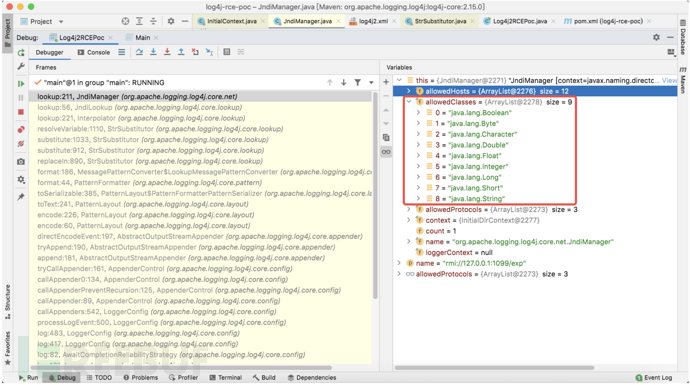The image size is (690, 385).
Task: Open the Event Log
Action: click(654, 378)
